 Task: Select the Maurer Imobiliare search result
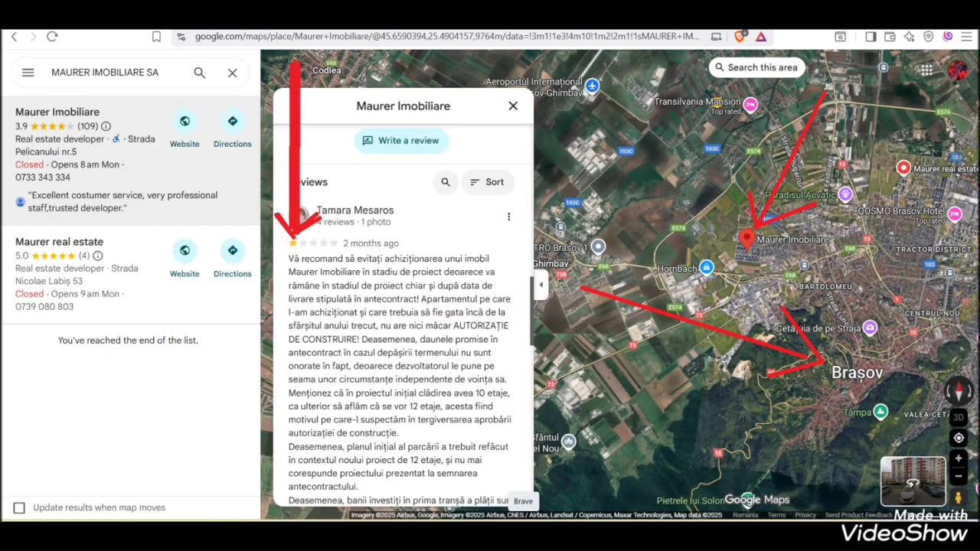(130, 161)
